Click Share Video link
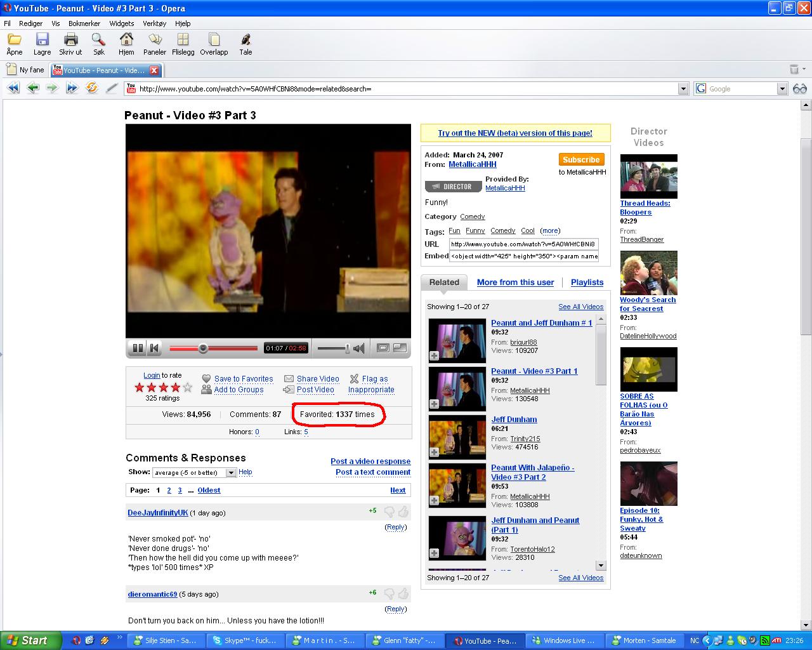Image resolution: width=812 pixels, height=650 pixels. coord(318,379)
